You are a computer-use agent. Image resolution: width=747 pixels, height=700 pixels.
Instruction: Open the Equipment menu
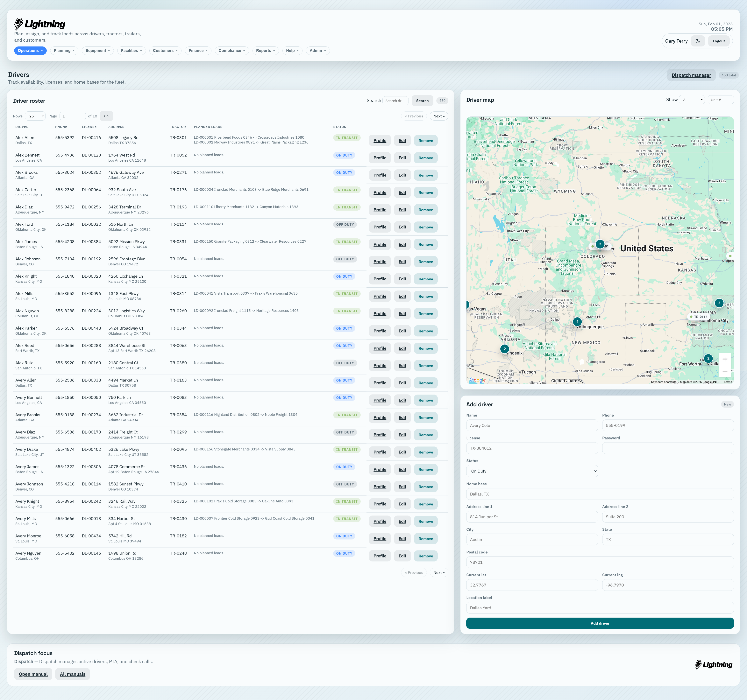pyautogui.click(x=98, y=51)
